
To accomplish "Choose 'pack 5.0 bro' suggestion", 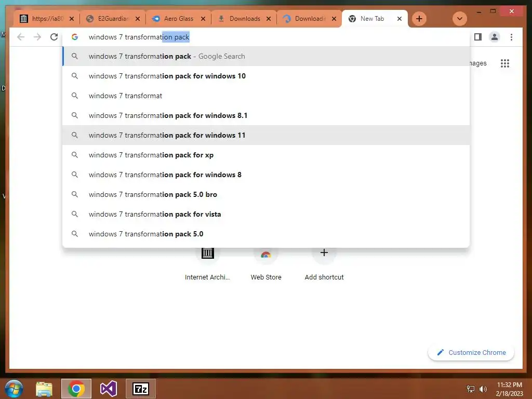I will (266, 194).
